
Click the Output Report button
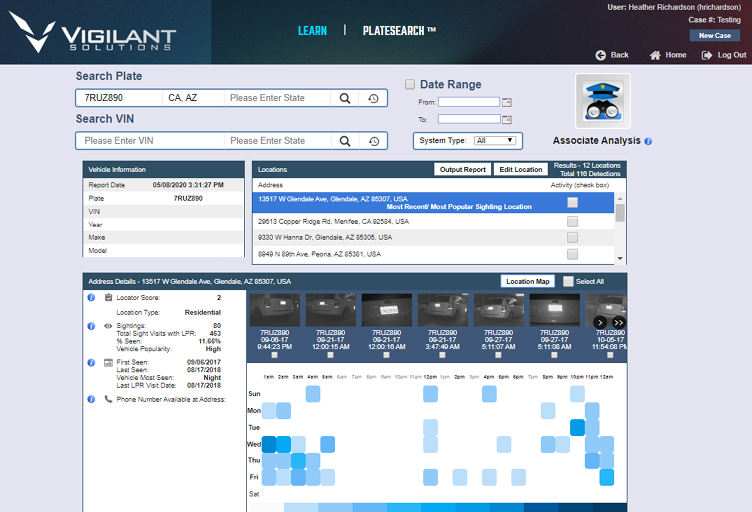pos(461,169)
